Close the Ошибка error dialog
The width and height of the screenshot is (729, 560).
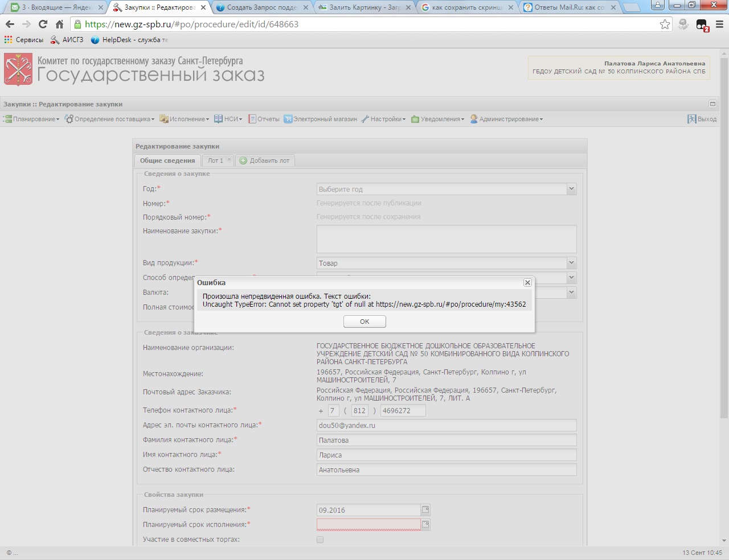(527, 283)
